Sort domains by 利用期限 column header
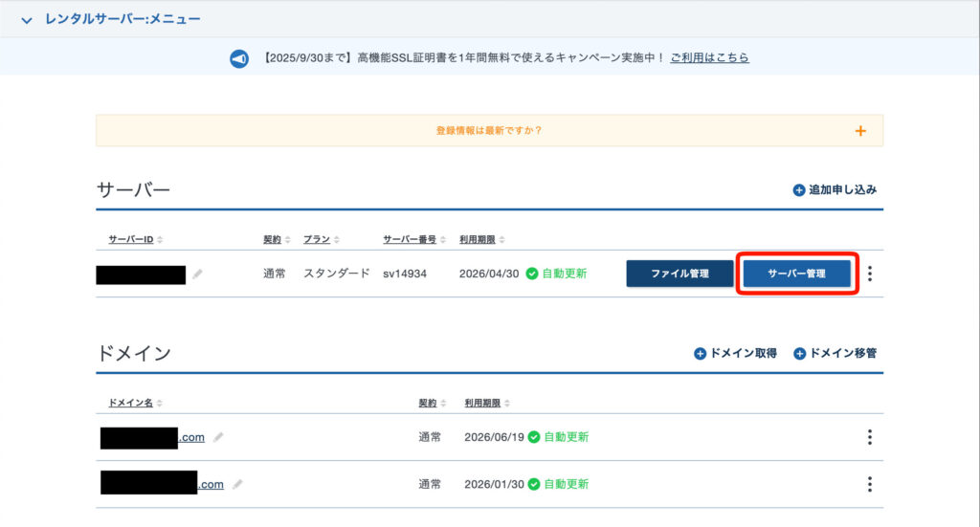The image size is (980, 527). click(487, 403)
